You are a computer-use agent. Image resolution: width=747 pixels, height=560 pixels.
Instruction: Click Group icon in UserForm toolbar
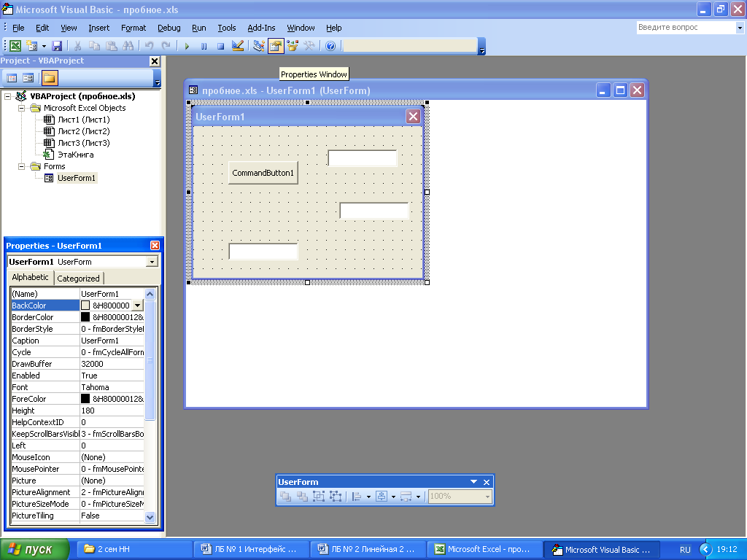(x=319, y=496)
